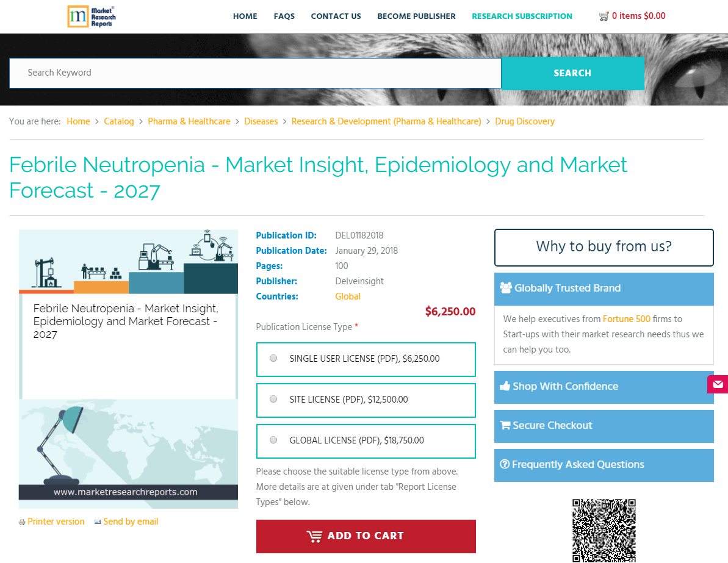Follow the Pharma & Healthcare breadcrumb link
Screen dimensions: 728x563
189,121
